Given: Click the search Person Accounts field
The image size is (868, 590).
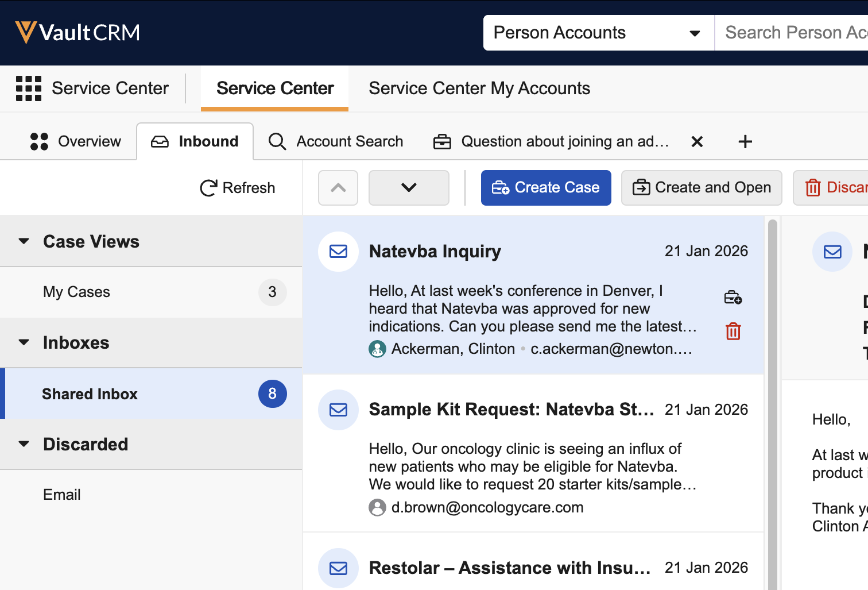Looking at the screenshot, I should click(792, 33).
